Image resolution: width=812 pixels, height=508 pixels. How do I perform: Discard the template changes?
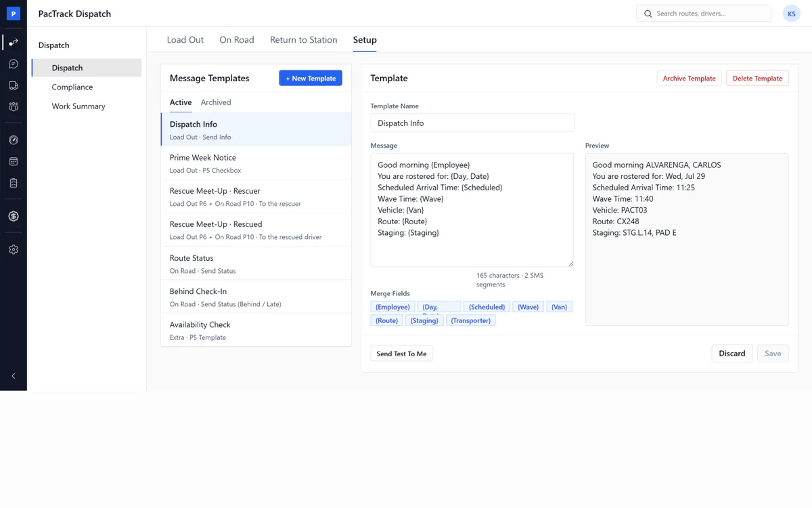[732, 354]
